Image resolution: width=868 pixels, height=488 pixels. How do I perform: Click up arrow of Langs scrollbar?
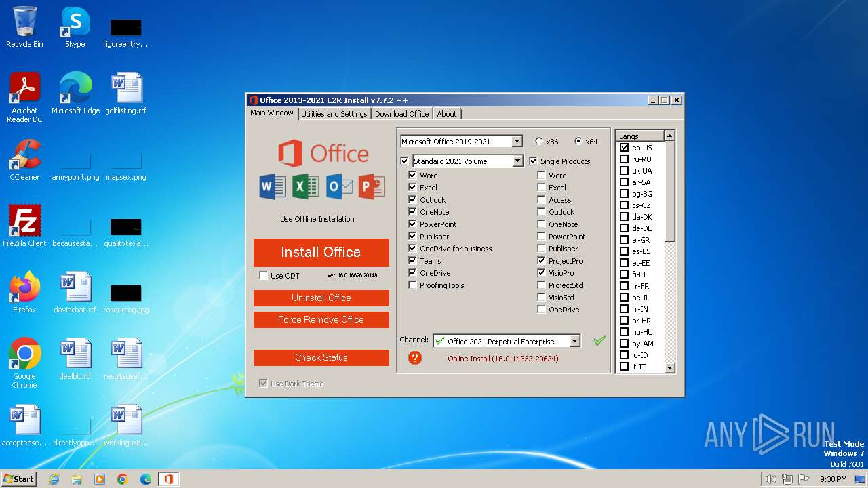[670, 136]
